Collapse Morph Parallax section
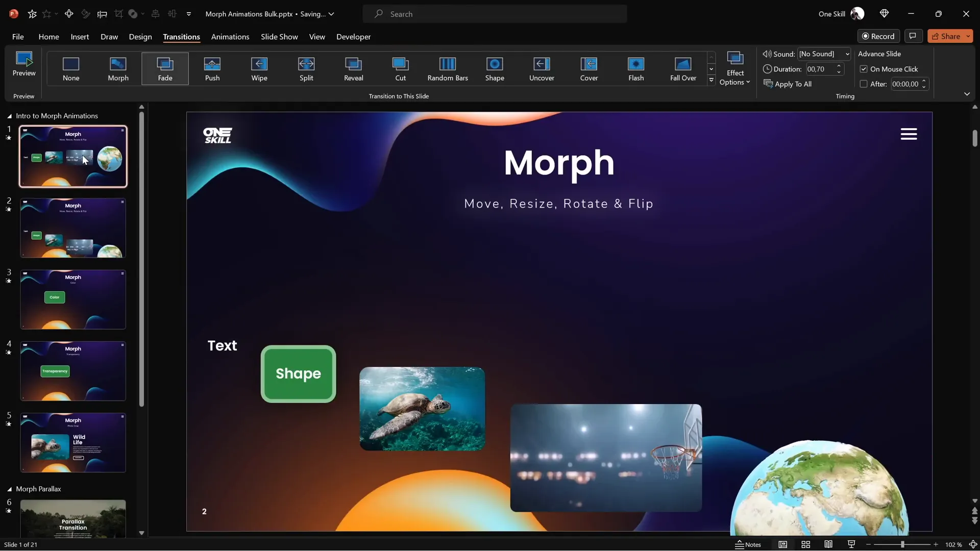Viewport: 980px width, 551px height. click(9, 489)
